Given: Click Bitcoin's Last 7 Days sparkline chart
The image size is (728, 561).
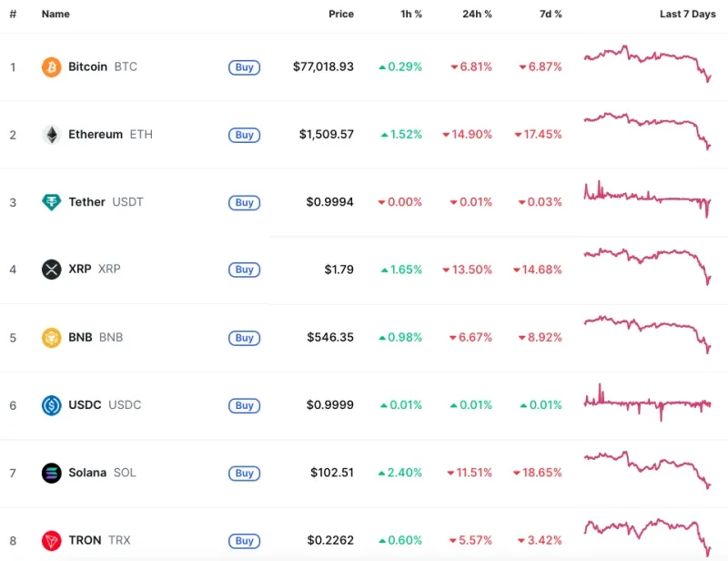Looking at the screenshot, I should point(646,58).
